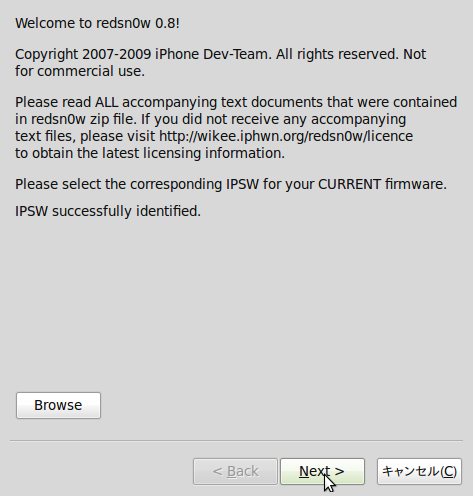
Task: Click the word 'firmware.' ending the instruction
Action: 416,184
